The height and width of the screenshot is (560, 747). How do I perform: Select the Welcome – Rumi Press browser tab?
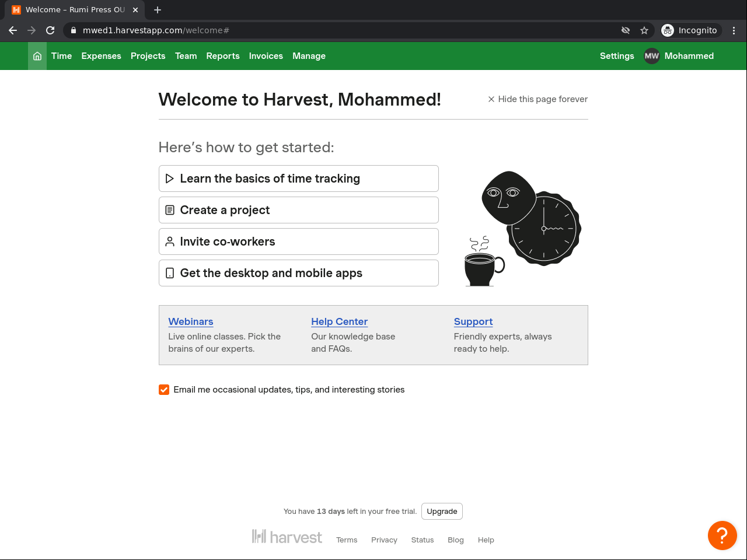point(76,10)
